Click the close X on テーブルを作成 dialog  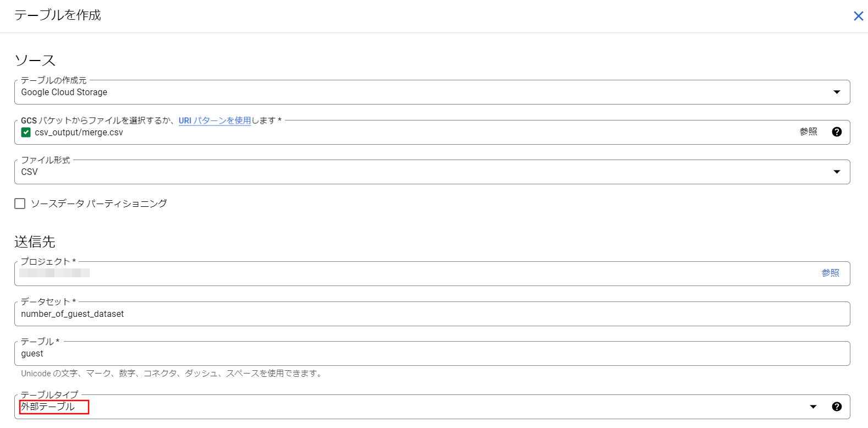[858, 15]
